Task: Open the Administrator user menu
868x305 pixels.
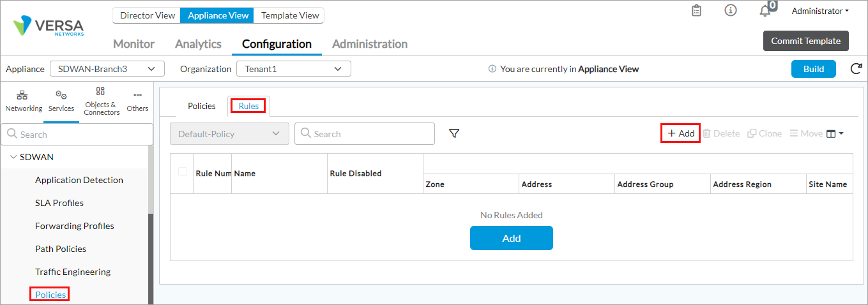Action: [x=820, y=11]
